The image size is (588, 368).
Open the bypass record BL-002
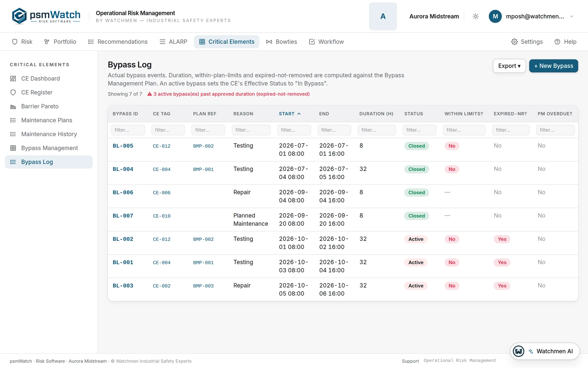click(x=123, y=239)
